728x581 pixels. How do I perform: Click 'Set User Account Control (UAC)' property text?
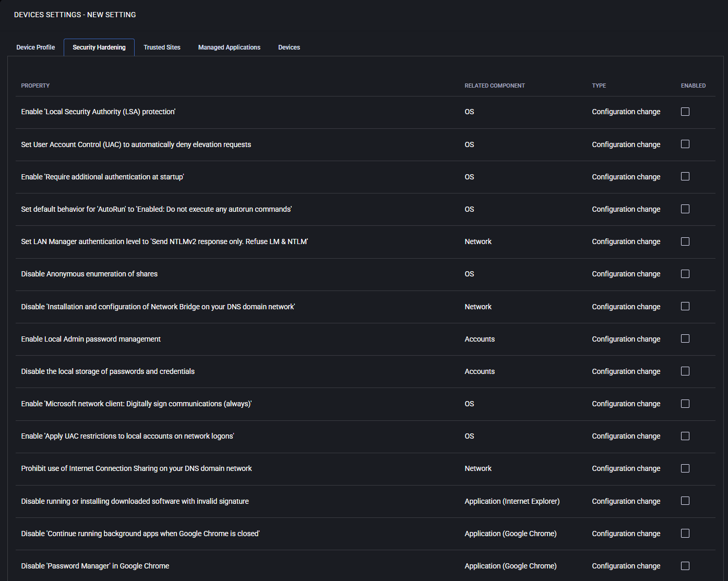[136, 144]
